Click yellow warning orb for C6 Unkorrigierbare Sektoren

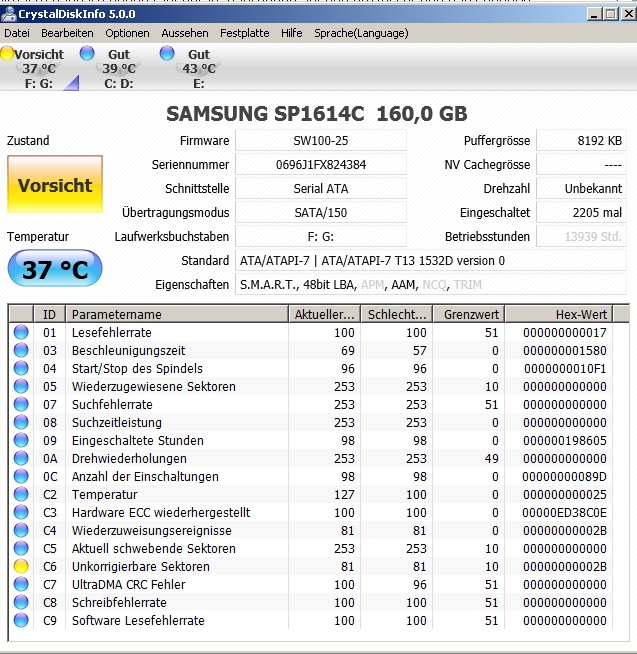pos(21,566)
